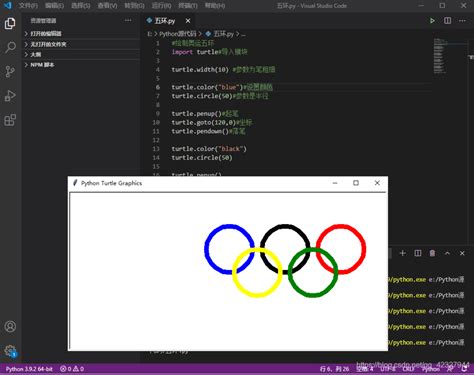Click the line turtle.penup() on line 9
The width and height of the screenshot is (474, 375).
tap(205, 113)
